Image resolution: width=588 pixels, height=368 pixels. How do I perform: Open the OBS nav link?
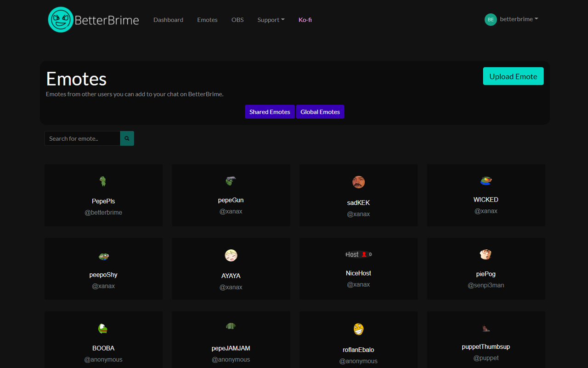[x=237, y=20]
